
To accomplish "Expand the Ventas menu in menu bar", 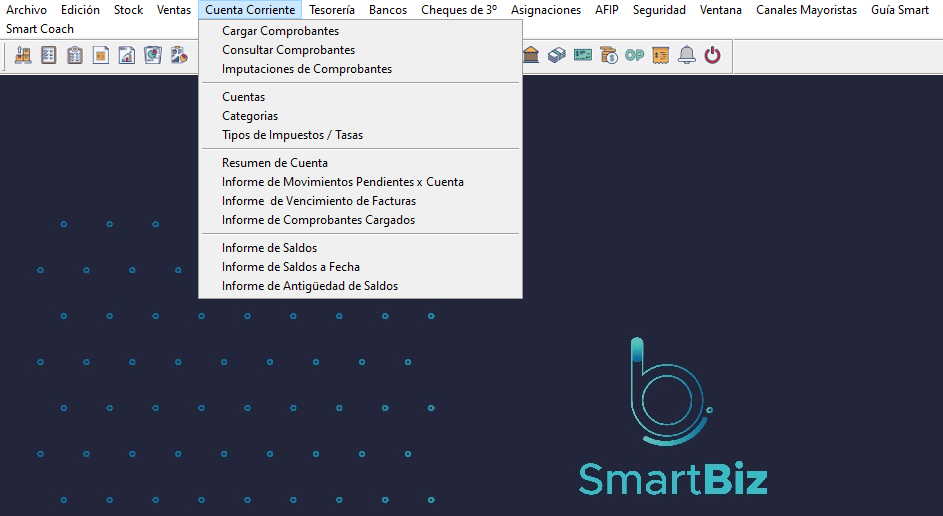I will (174, 10).
